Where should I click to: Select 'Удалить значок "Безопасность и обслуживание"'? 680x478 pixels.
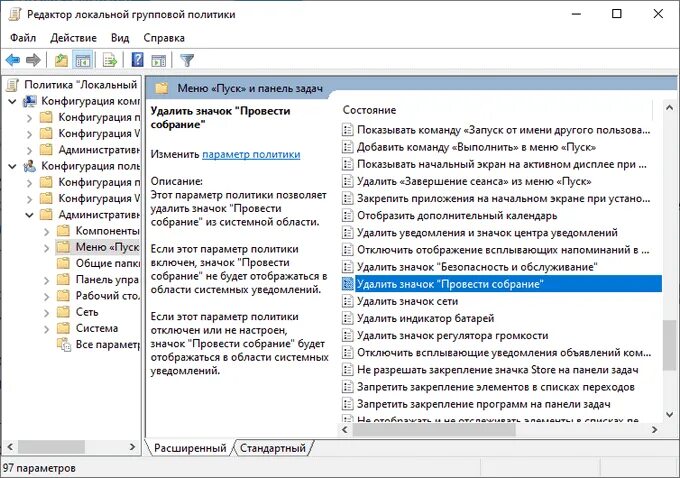point(477,267)
